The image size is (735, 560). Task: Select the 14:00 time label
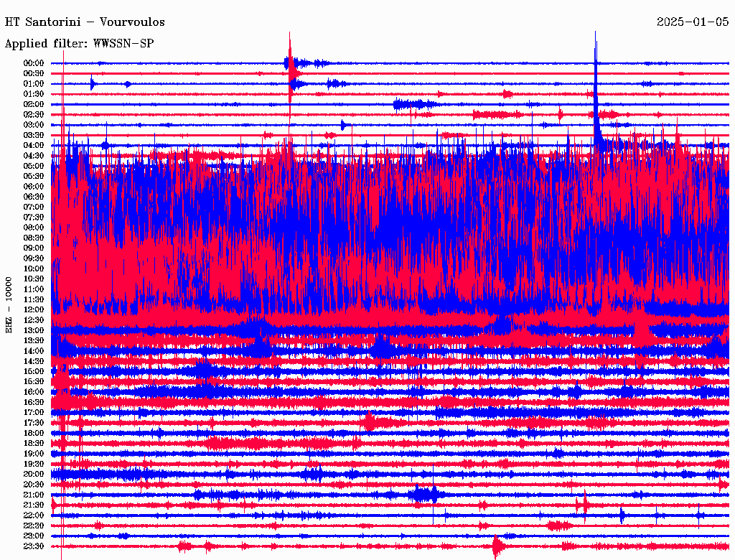34,351
